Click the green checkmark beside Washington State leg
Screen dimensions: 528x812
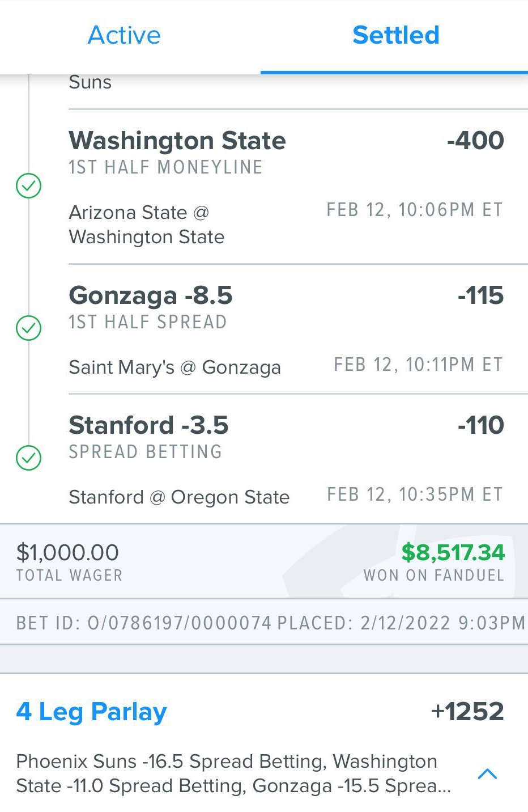pyautogui.click(x=28, y=185)
